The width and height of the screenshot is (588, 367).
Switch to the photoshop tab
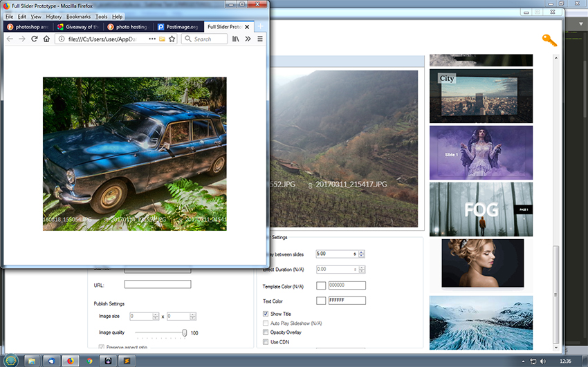tap(28, 26)
